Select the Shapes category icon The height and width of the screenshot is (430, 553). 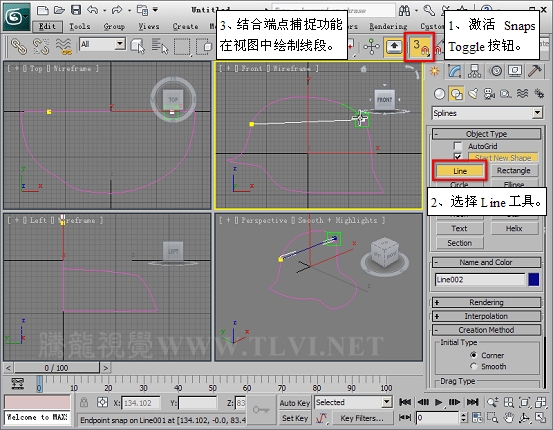click(456, 94)
